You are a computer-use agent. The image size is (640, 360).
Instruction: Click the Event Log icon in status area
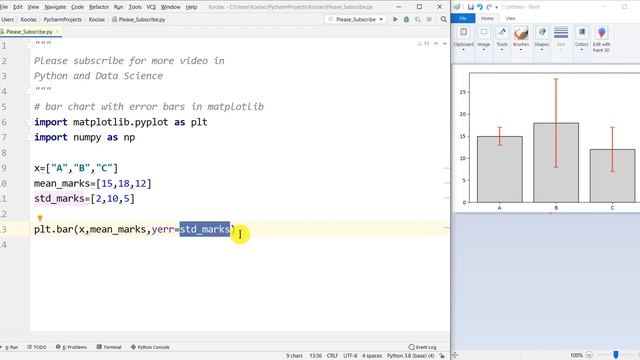[411, 347]
